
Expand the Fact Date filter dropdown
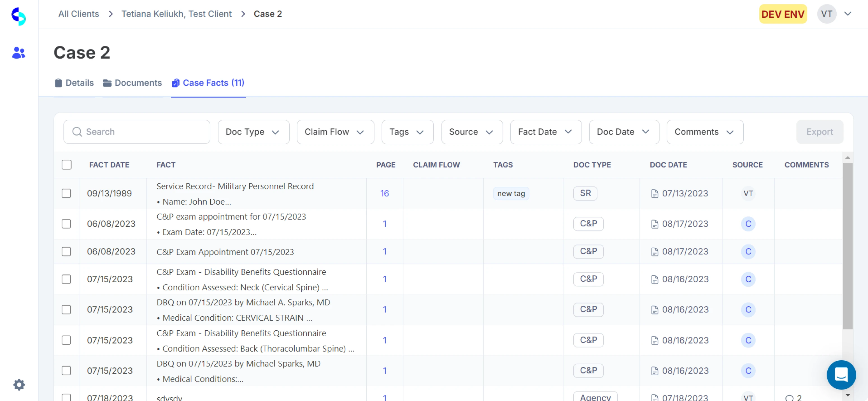[546, 132]
